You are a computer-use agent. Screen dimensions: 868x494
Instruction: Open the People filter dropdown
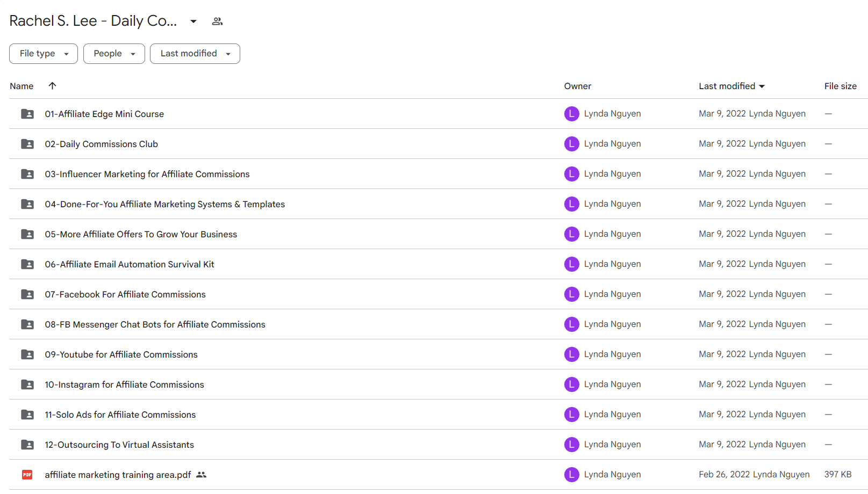(114, 54)
